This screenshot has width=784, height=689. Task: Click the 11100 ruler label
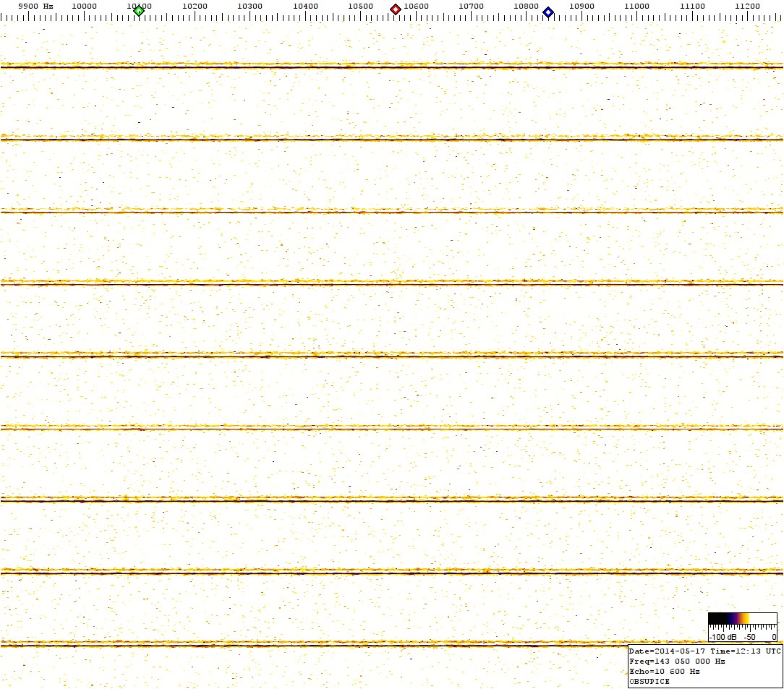692,6
